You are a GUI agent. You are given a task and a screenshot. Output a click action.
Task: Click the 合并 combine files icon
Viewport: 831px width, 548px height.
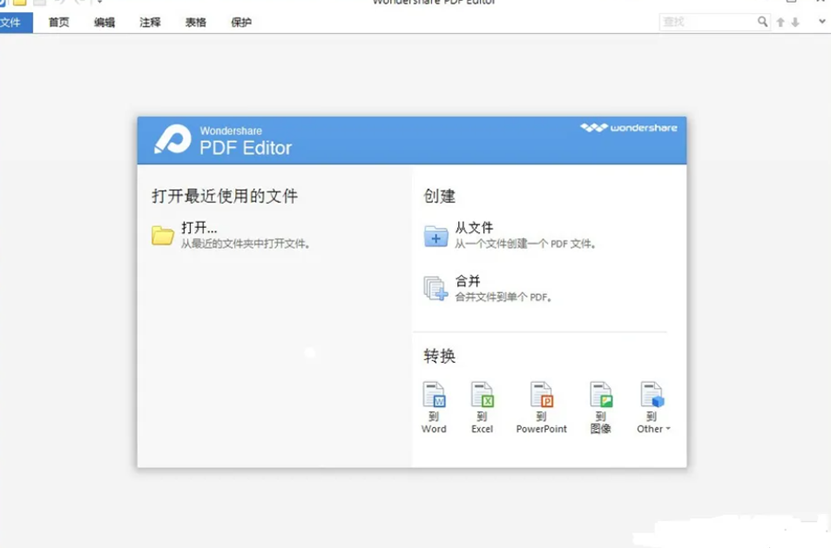[436, 288]
